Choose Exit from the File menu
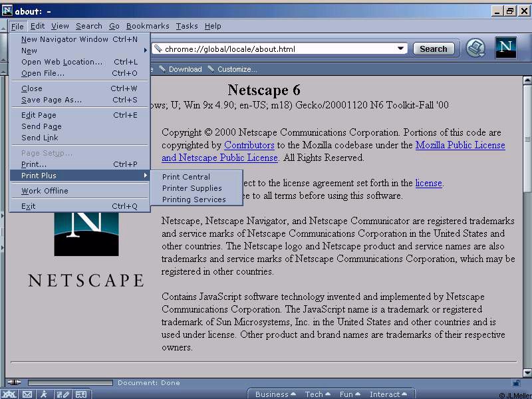 point(80,206)
